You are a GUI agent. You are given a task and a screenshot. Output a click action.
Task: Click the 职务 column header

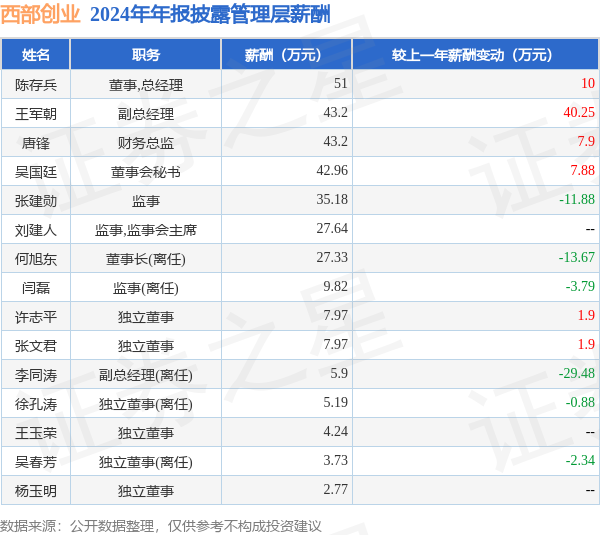pyautogui.click(x=145, y=55)
